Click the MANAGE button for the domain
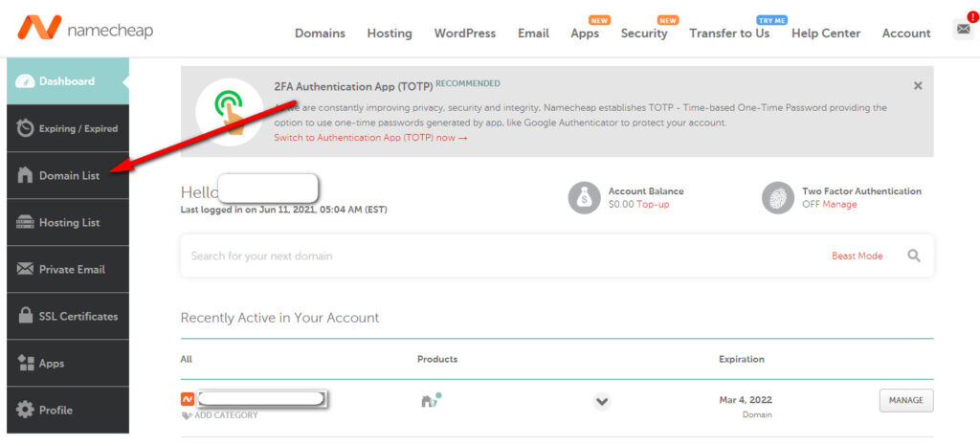Image resolution: width=980 pixels, height=446 pixels. 906,400
